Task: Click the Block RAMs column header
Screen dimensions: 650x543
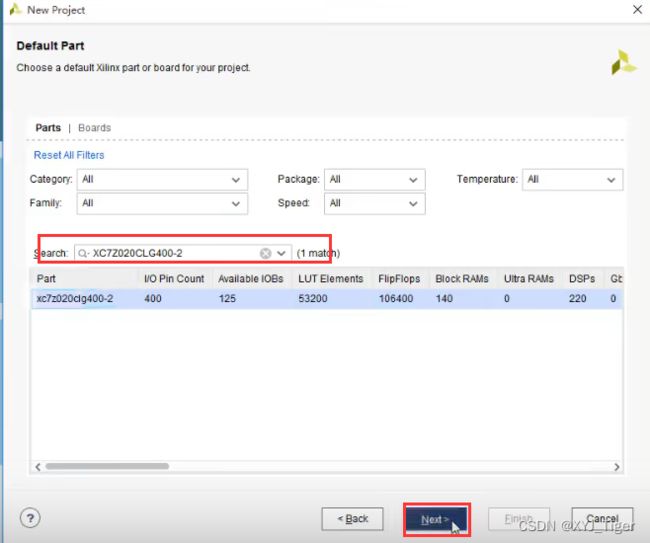Action: tap(463, 279)
